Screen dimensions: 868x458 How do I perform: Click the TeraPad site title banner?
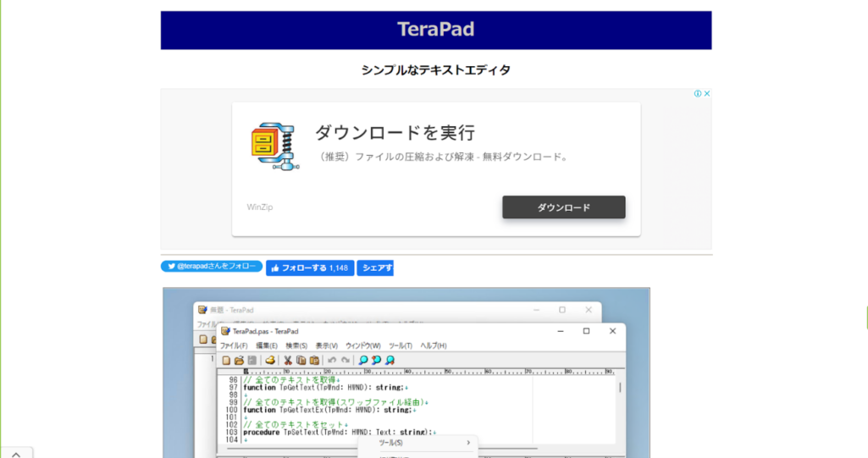tap(436, 30)
